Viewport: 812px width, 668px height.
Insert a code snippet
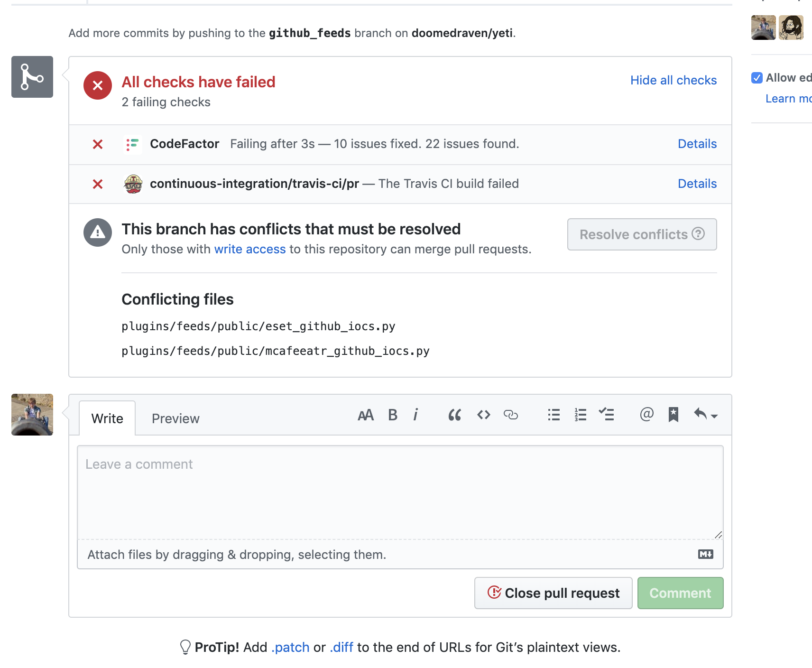click(x=483, y=415)
